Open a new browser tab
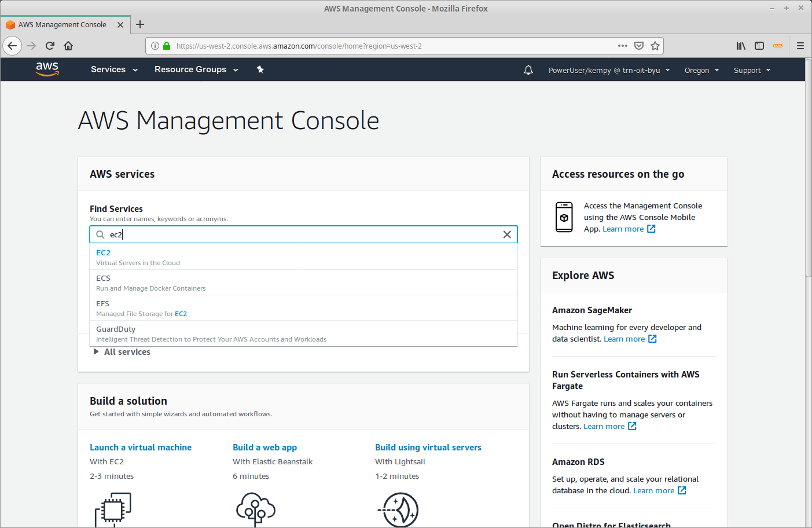Screen dimensions: 812x528 tap(140, 24)
